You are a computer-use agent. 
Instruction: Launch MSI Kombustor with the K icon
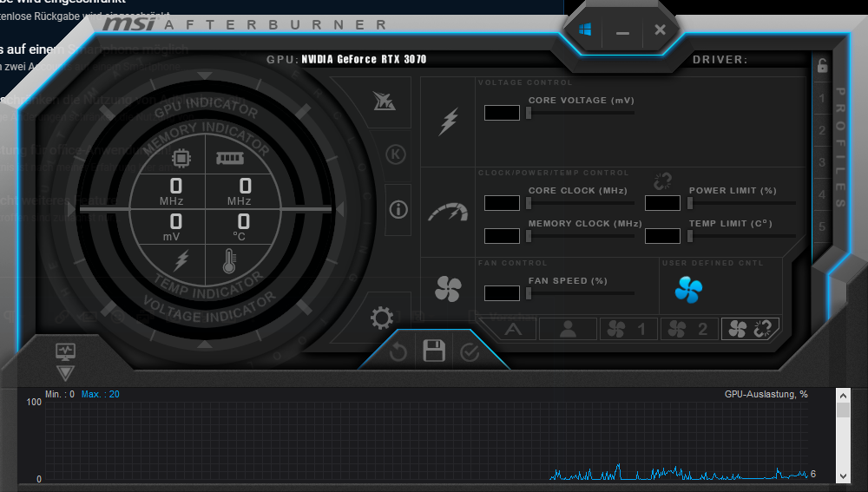(x=395, y=154)
